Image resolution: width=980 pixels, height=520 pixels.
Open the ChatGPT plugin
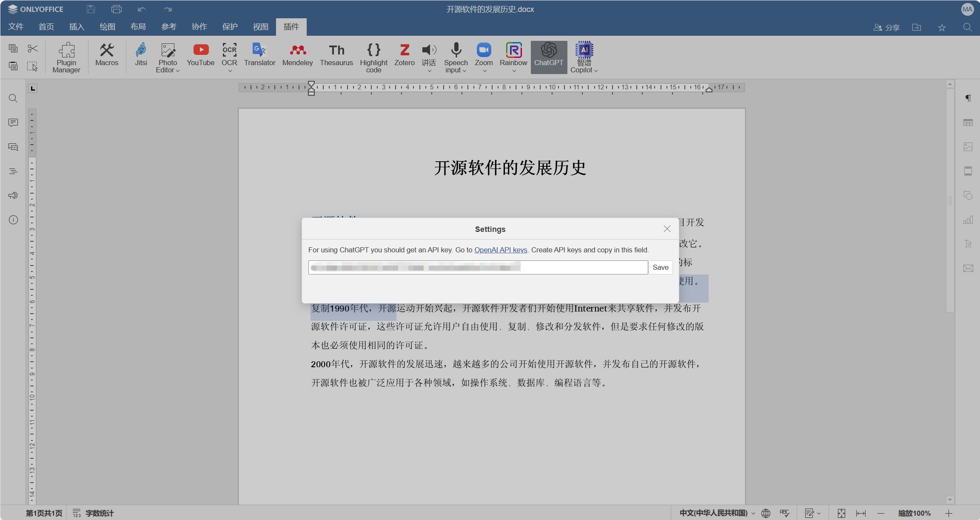[x=549, y=57]
